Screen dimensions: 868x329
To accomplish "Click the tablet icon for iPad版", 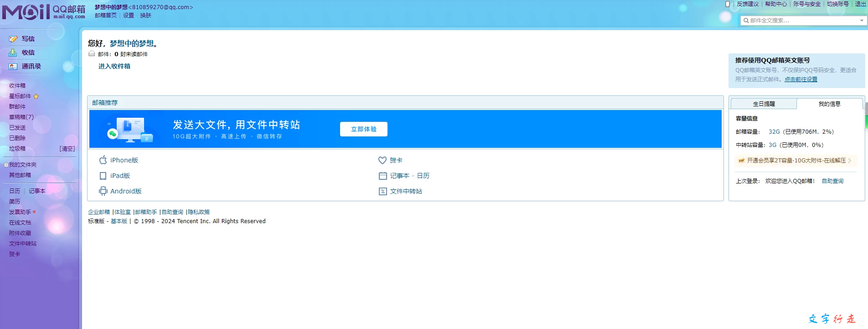I will 103,176.
